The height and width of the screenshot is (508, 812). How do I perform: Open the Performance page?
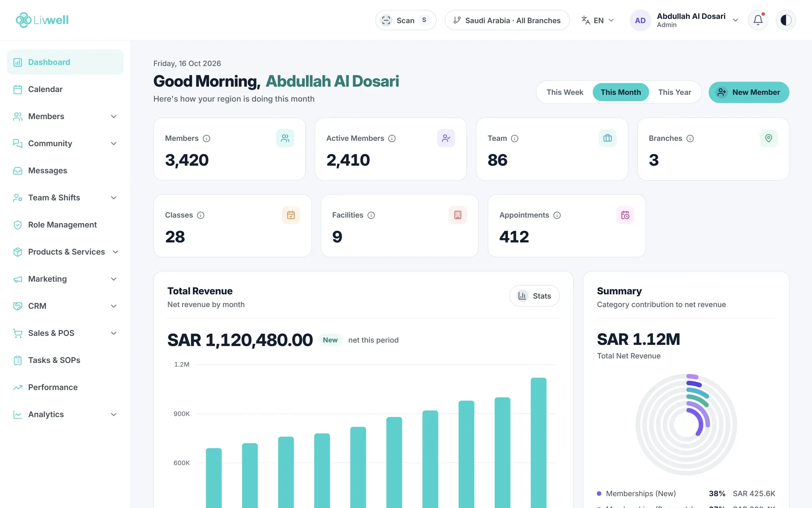coord(65,387)
